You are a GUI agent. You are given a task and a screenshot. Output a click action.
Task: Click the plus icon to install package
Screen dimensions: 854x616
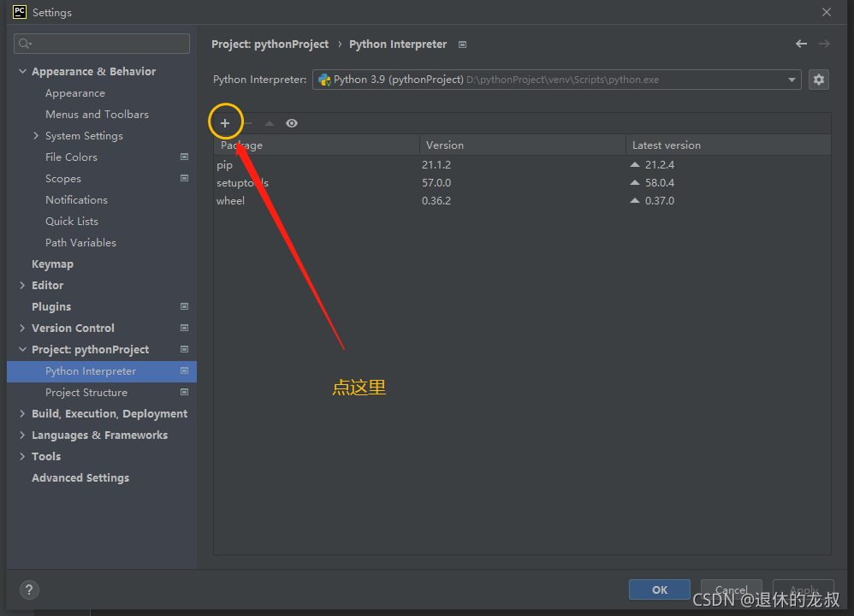tap(225, 123)
